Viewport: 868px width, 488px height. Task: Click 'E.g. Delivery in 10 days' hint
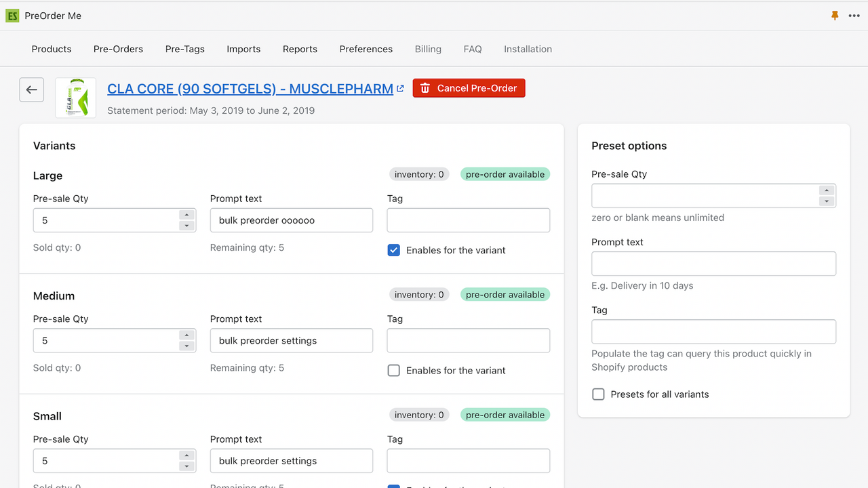[642, 285]
